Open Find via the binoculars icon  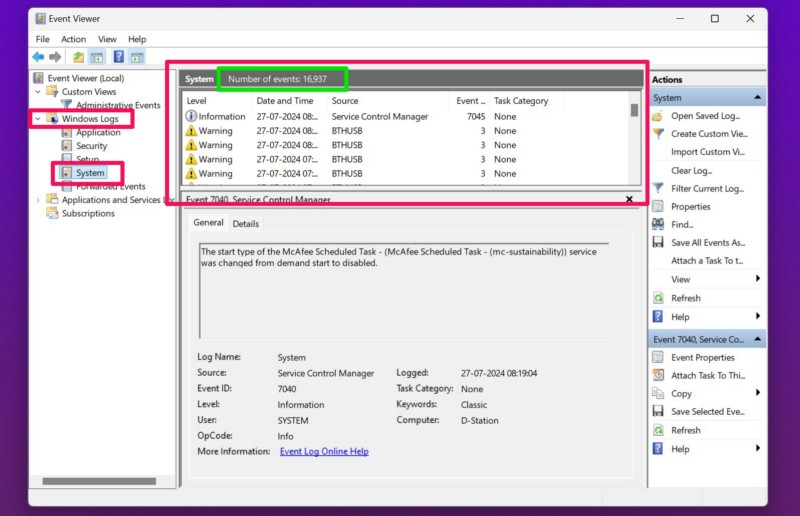pos(658,225)
